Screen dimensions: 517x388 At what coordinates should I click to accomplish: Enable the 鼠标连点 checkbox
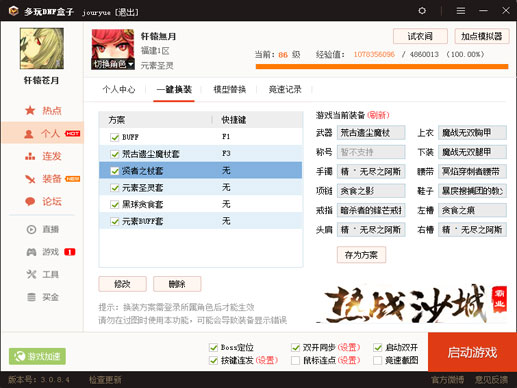295,360
